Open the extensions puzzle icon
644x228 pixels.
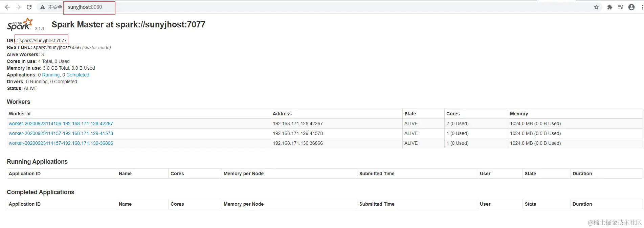pos(609,7)
